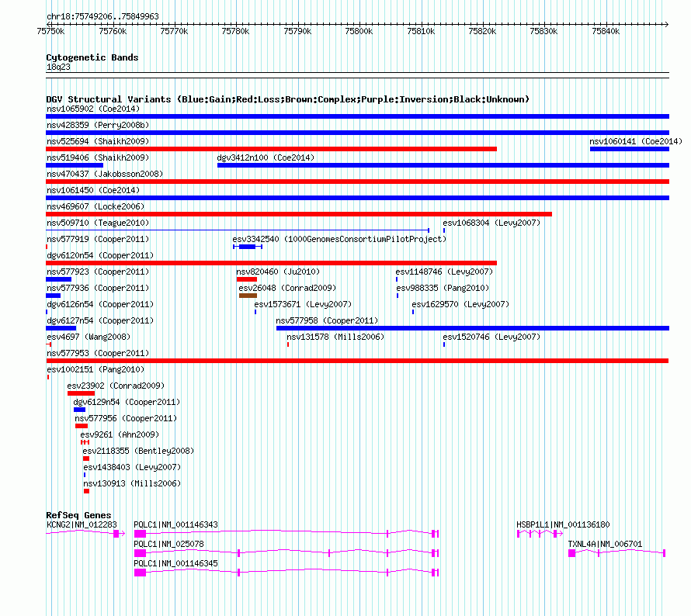Viewport: 691px width, 616px height.
Task: Open the nsv577956 (Cooper2011) label
Action: (x=126, y=418)
